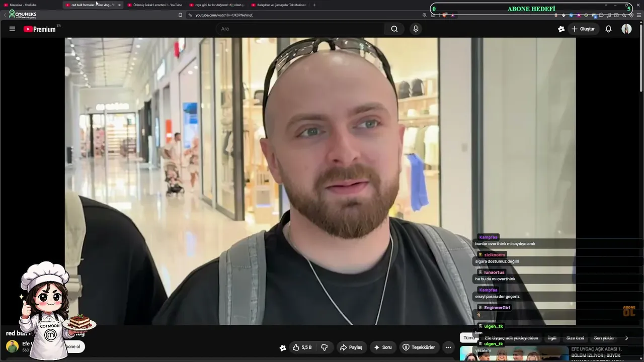Select the Size özel filter chip
Screen dimensions: 644x362
click(575, 338)
